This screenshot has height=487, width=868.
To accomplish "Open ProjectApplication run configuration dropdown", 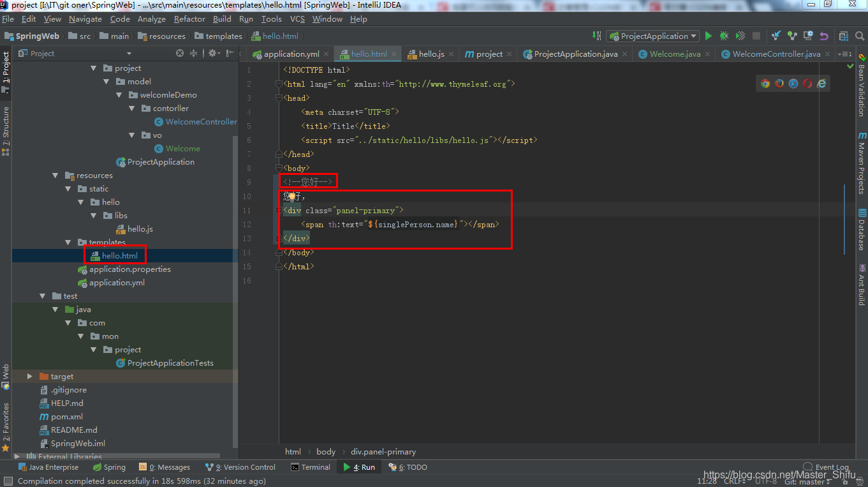I will pos(652,36).
